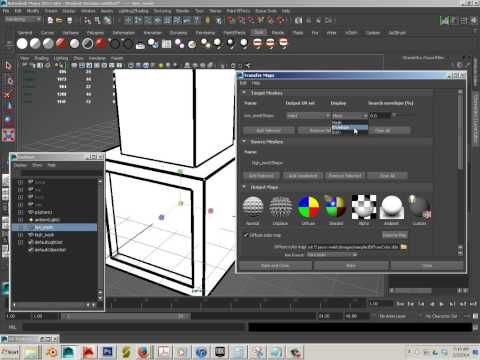480x360 pixels.
Task: Click the white checker grid shelf icon
Action: point(166,44)
